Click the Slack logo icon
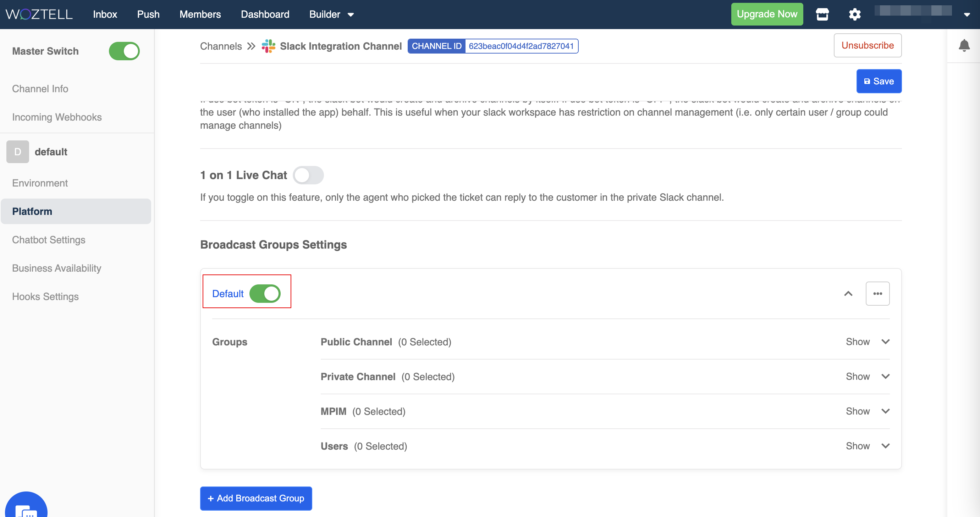This screenshot has width=980, height=517. point(268,46)
